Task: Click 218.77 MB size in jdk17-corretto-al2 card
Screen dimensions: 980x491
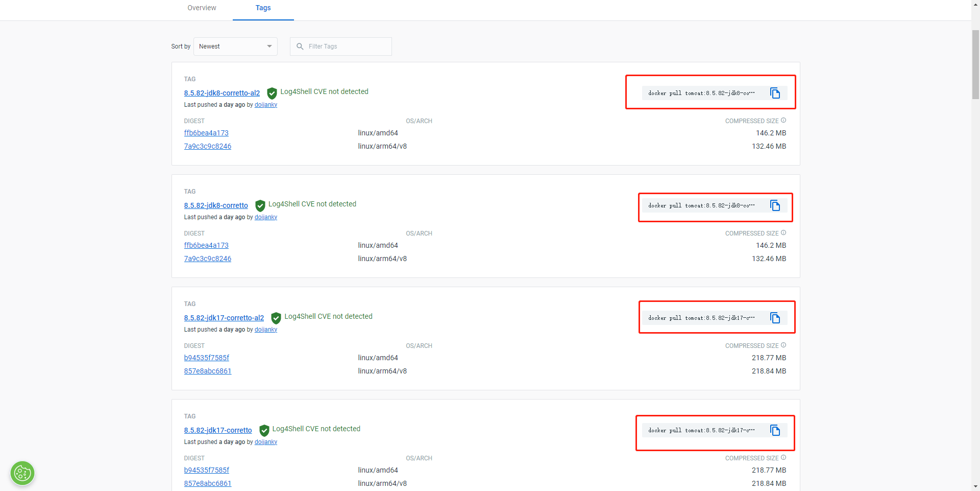Action: coord(769,358)
